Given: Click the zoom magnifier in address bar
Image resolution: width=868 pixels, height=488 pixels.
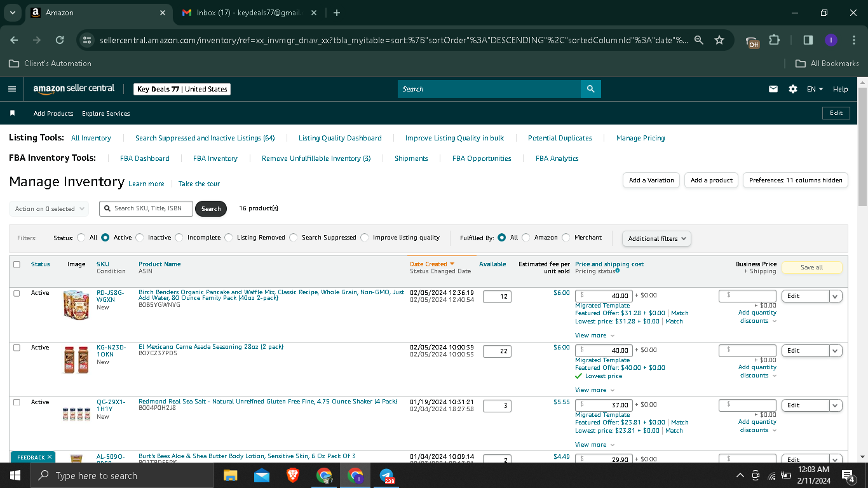Looking at the screenshot, I should (x=699, y=40).
